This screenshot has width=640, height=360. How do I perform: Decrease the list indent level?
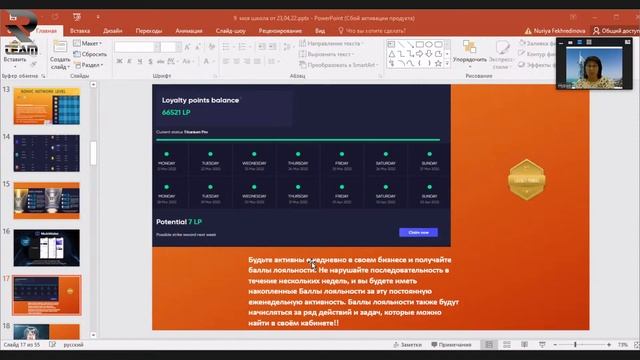[262, 47]
